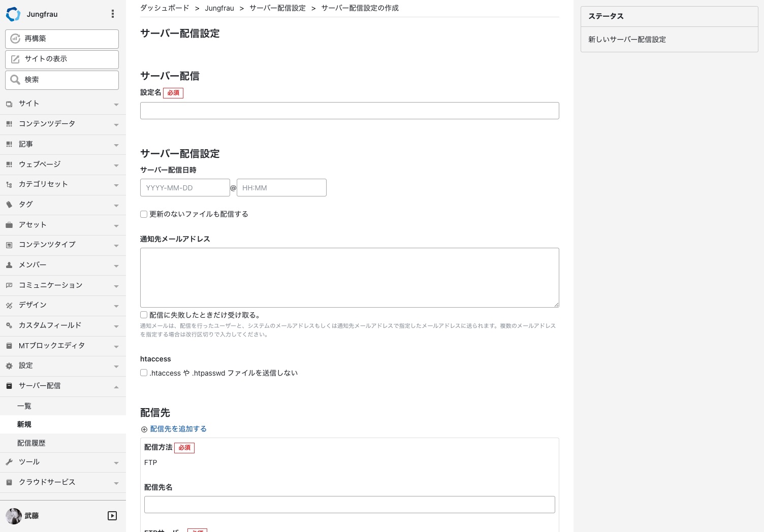The image size is (764, 532).
Task: Open the タグ menu label
Action: pos(26,204)
